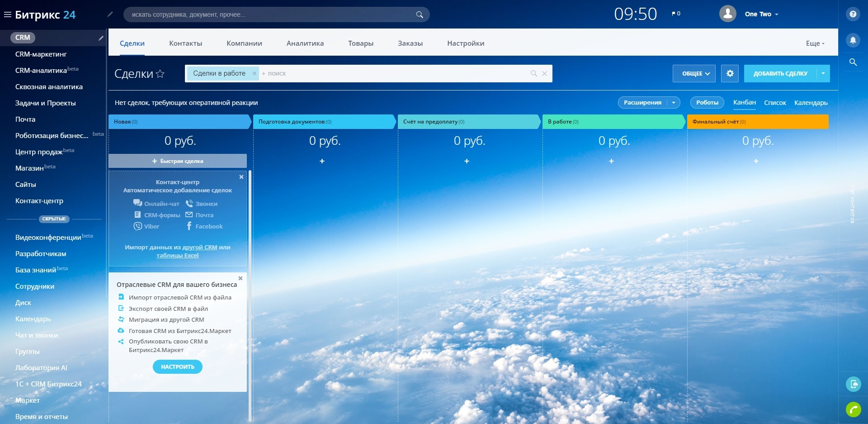Open the Заказы tab
Screen dimensions: 868x424
click(x=410, y=43)
